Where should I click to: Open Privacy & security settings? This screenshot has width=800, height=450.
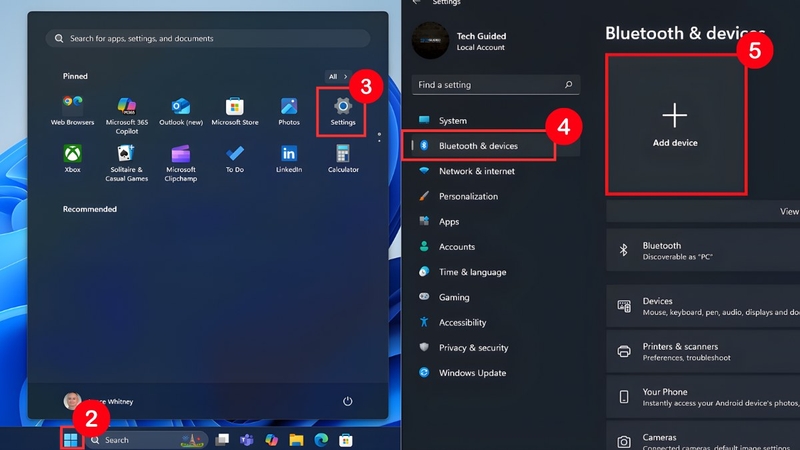(495, 347)
